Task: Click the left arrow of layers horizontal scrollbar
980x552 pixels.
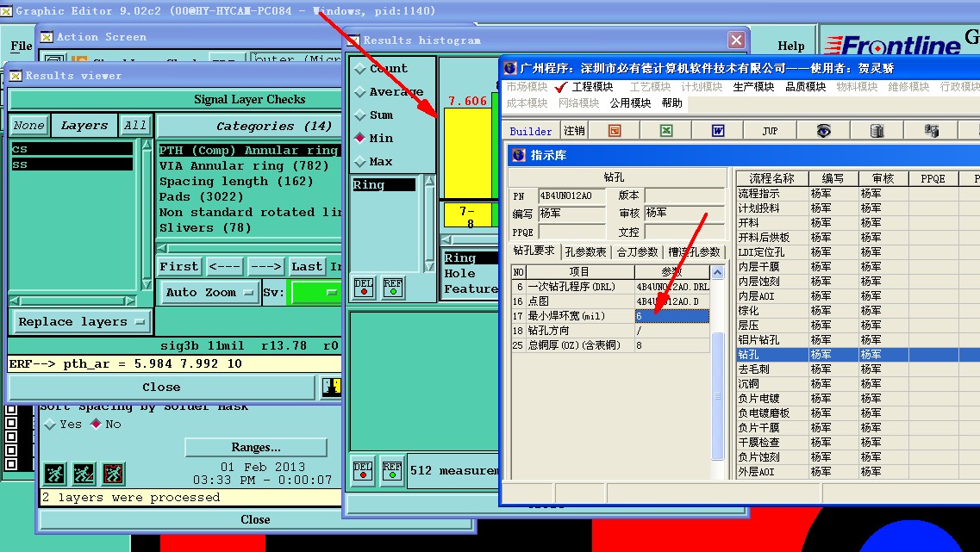Action: pyautogui.click(x=15, y=301)
